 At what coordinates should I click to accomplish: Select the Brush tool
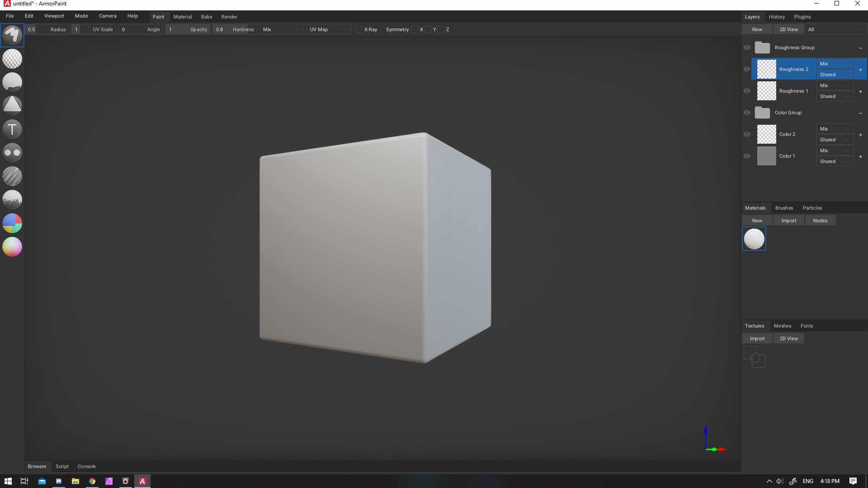[x=12, y=35]
